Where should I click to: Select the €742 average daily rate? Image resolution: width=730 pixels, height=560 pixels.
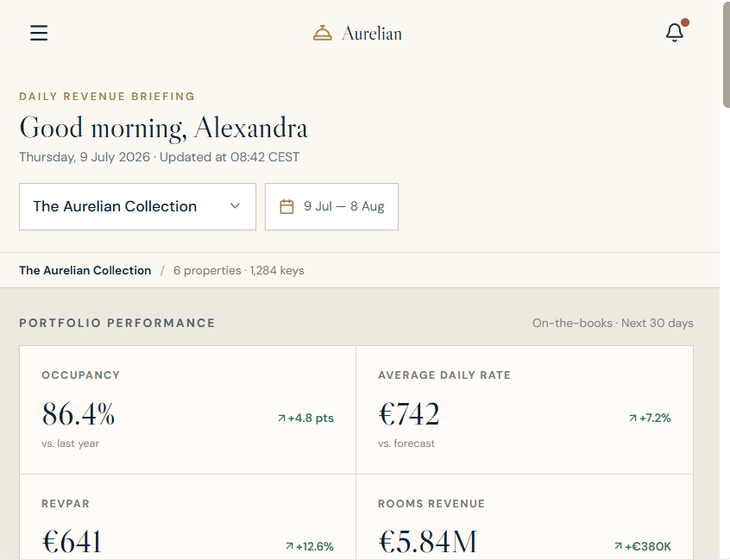[409, 413]
